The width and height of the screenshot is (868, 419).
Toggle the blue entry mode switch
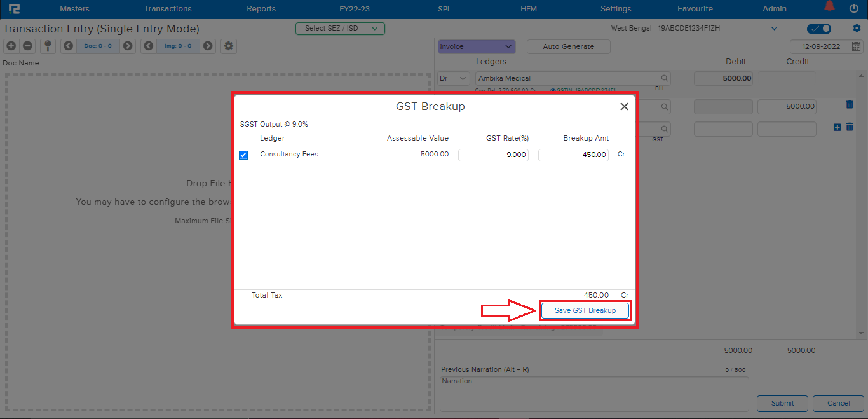pos(818,29)
